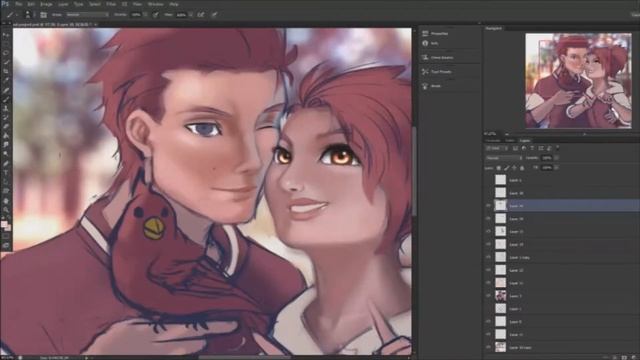Open the Tool Preset picker arrow
The height and width of the screenshot is (360, 640).
point(17,15)
